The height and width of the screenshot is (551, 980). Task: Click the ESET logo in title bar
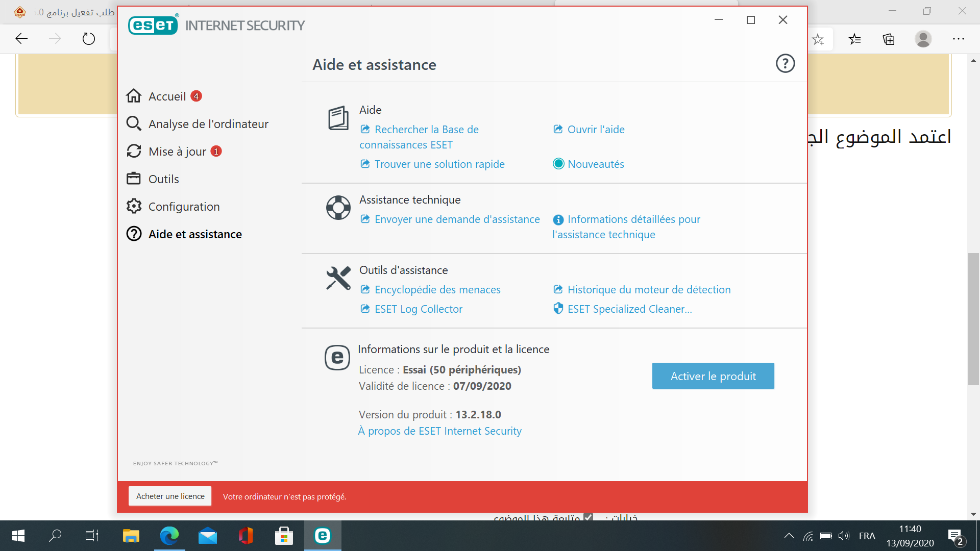tap(153, 25)
